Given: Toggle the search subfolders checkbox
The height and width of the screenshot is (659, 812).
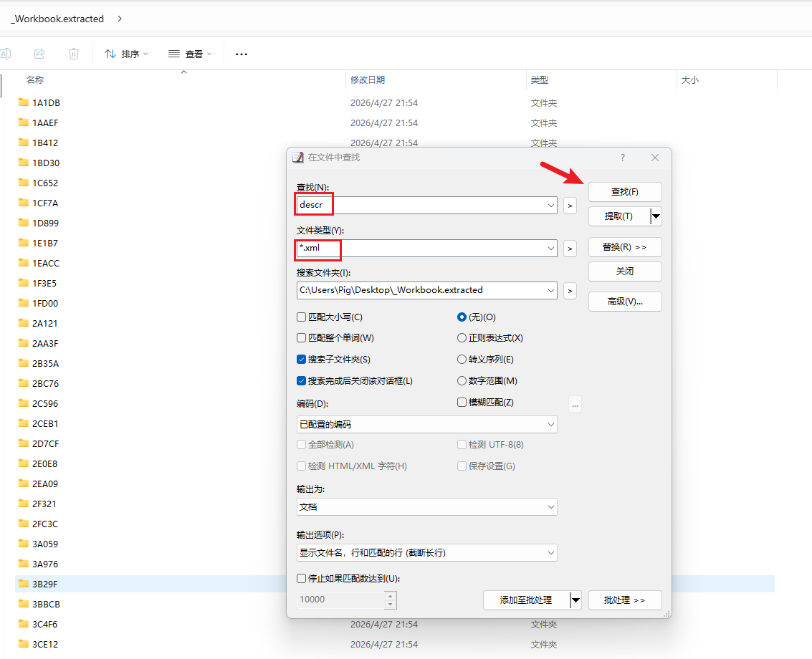Looking at the screenshot, I should point(302,360).
